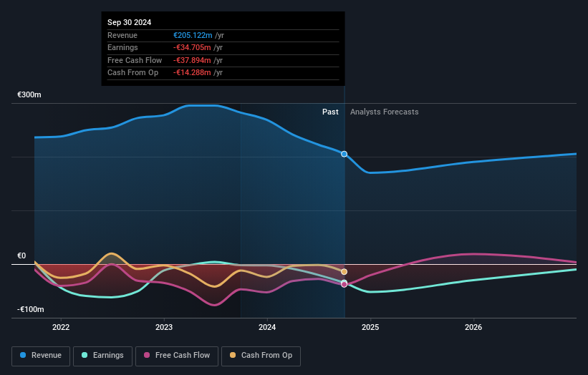Click the -€14.288m cash from op value
This screenshot has height=375, width=588.
click(192, 73)
